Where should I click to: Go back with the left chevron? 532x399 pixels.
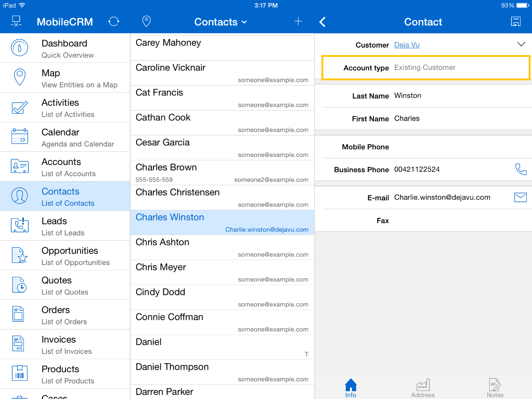[323, 22]
